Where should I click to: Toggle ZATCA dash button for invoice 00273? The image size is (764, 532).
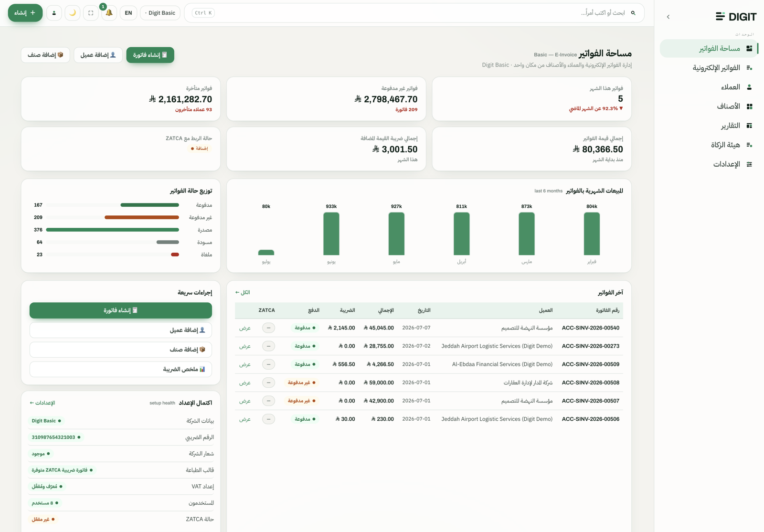point(268,346)
